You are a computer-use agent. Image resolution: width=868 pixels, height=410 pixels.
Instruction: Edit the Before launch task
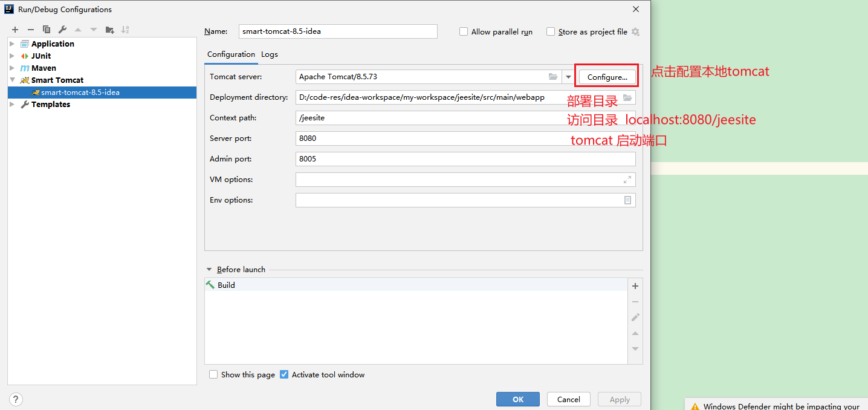pos(635,317)
